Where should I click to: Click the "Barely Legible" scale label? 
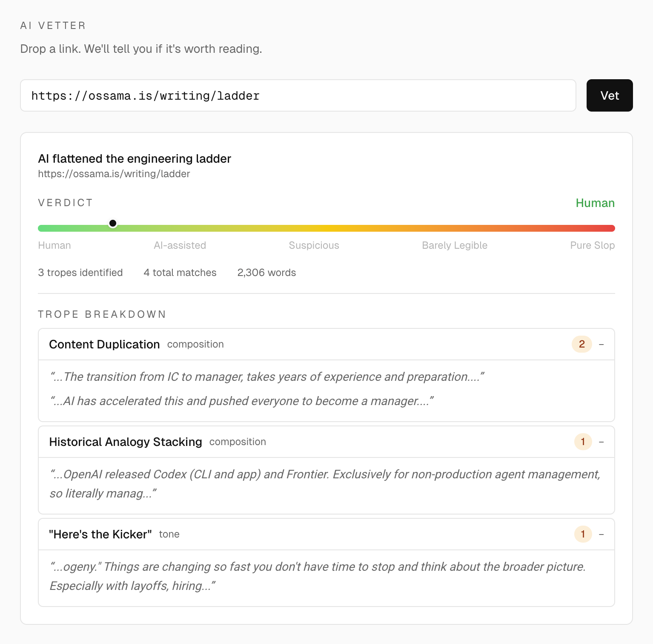coord(454,245)
